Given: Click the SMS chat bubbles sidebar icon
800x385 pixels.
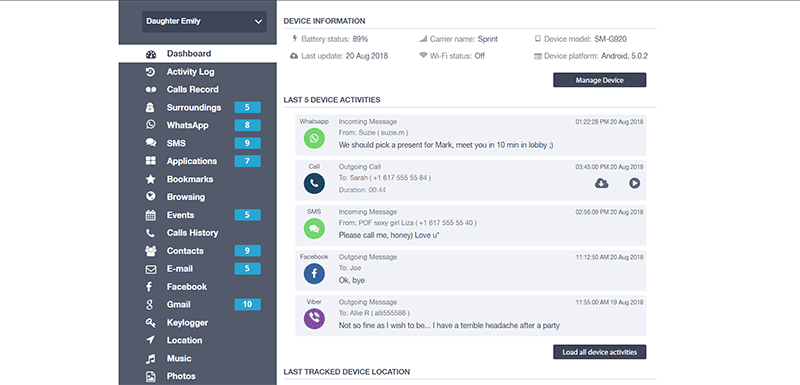Looking at the screenshot, I should pyautogui.click(x=151, y=143).
